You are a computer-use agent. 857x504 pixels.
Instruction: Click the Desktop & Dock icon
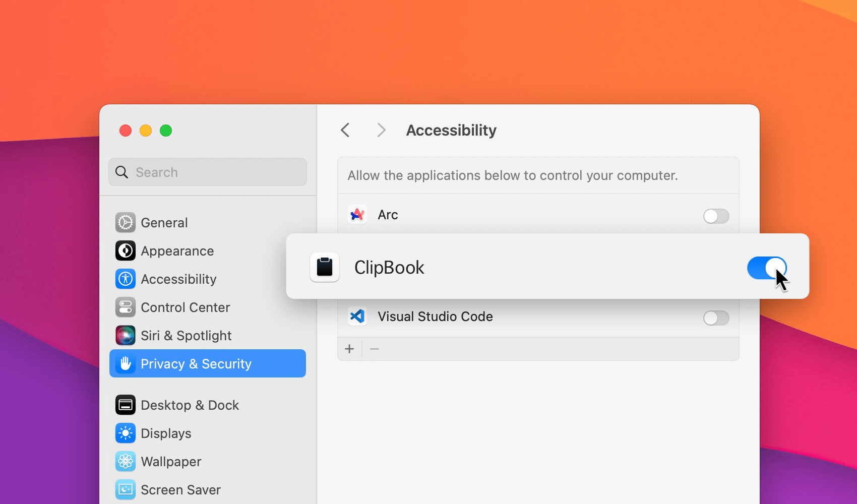[x=125, y=405]
